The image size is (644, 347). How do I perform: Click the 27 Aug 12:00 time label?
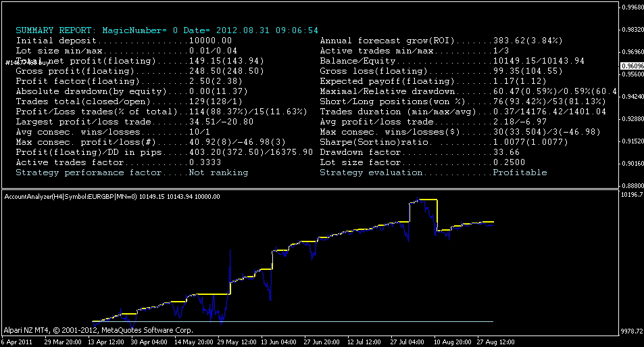pos(495,342)
